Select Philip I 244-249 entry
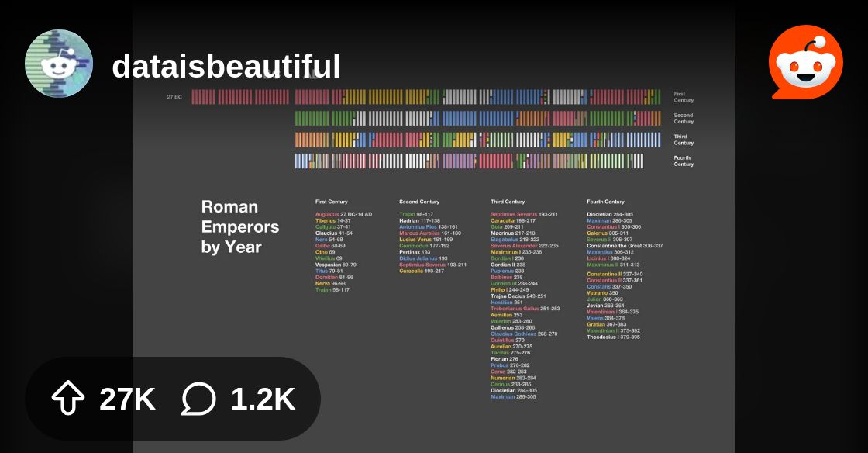The image size is (868, 453). pyautogui.click(x=509, y=289)
